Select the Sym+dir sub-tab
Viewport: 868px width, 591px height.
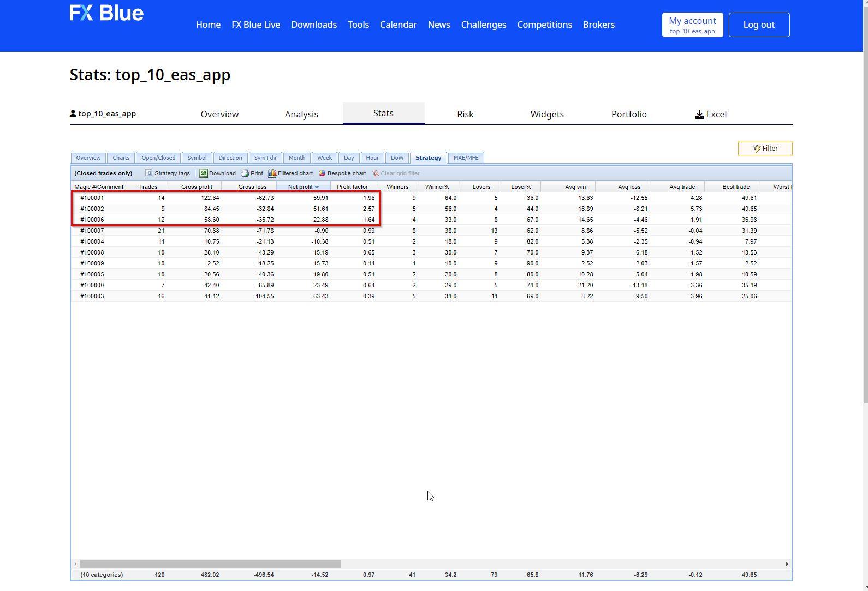[265, 158]
